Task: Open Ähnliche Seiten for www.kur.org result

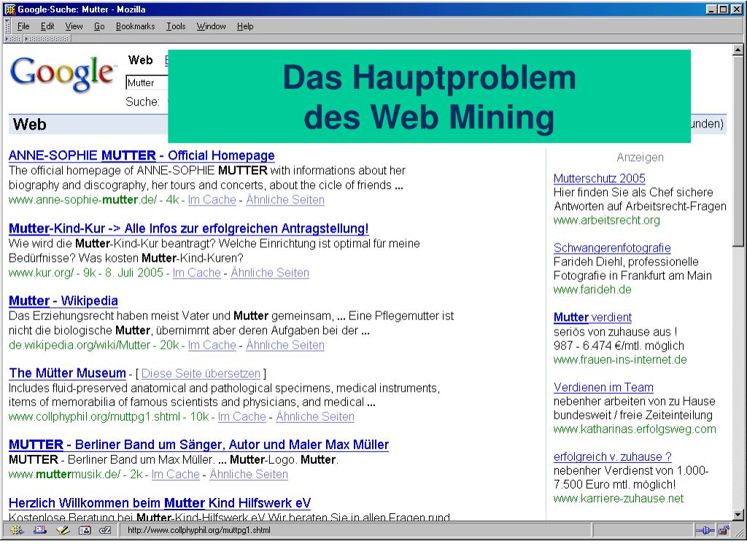Action: [x=270, y=273]
